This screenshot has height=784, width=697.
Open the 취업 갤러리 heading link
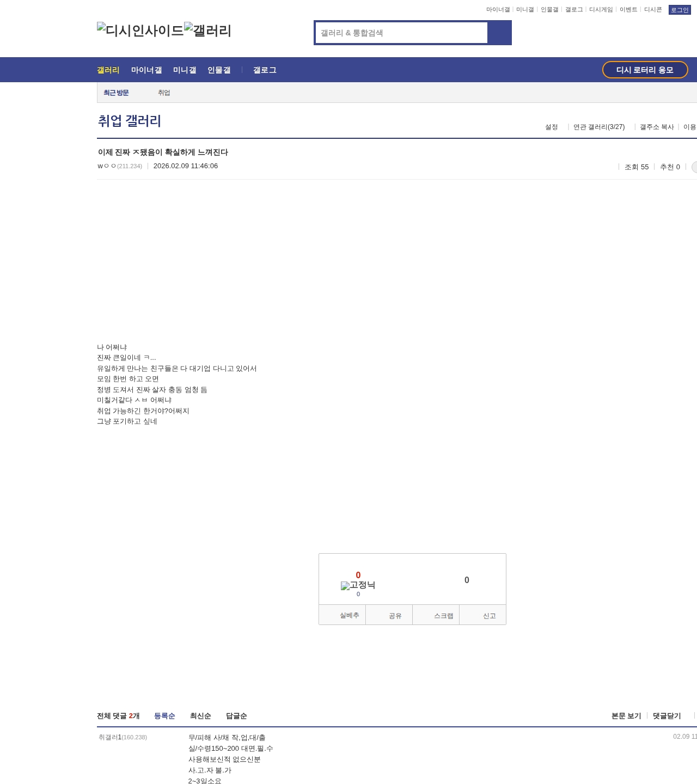click(130, 121)
